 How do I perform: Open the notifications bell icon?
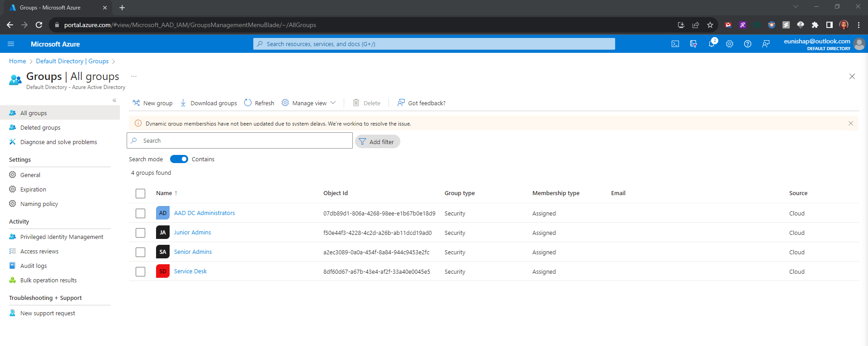pyautogui.click(x=711, y=44)
